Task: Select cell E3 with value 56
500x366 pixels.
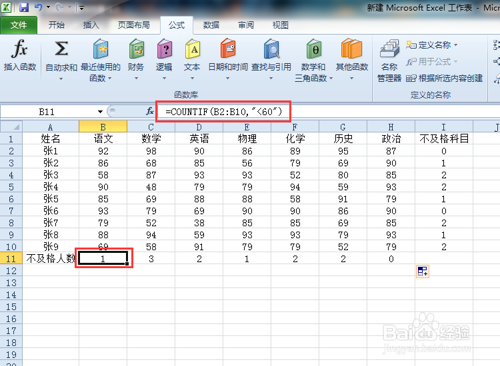Action: tap(247, 163)
